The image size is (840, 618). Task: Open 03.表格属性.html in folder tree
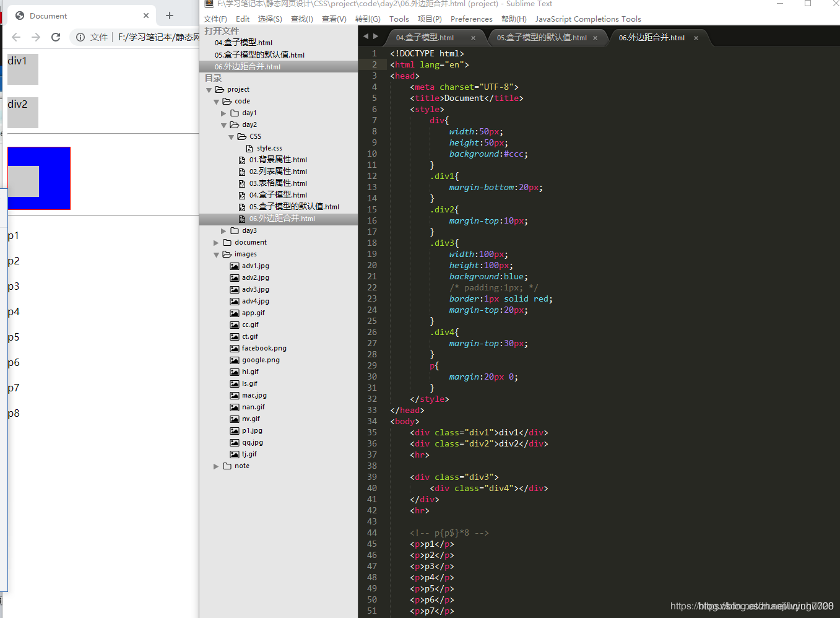[279, 183]
